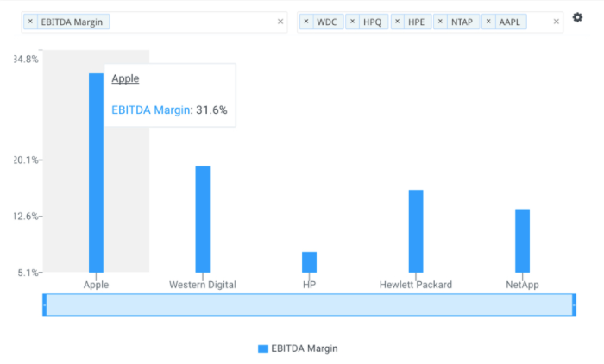Grab the right handle of the range slider

574,304
